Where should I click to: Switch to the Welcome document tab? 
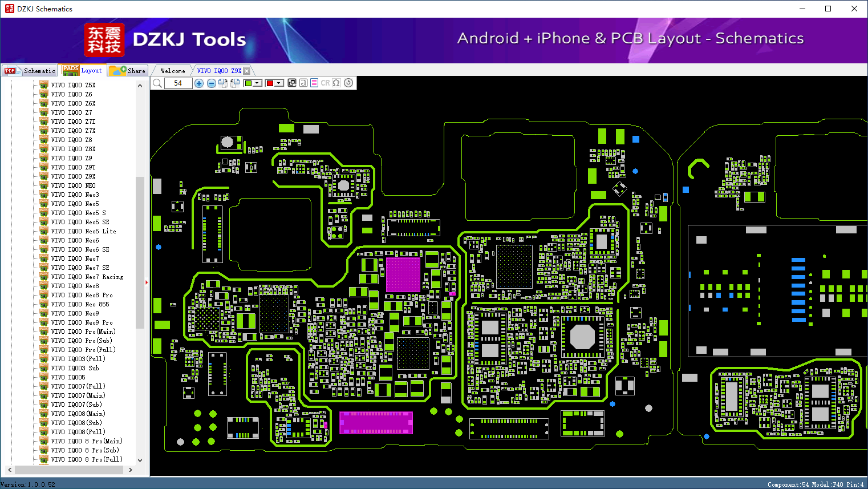coord(173,71)
